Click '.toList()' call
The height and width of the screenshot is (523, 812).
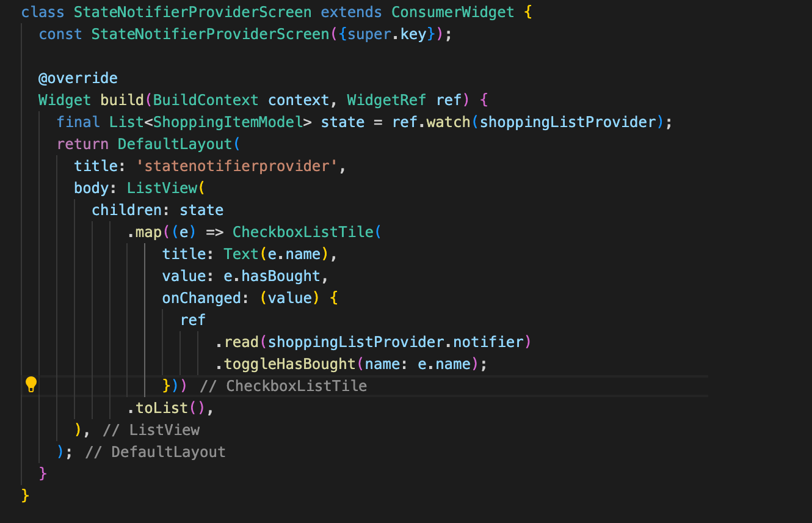(x=166, y=408)
